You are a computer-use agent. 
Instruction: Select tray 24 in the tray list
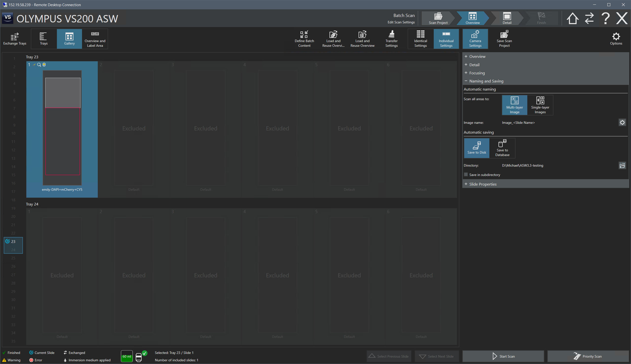click(x=13, y=250)
